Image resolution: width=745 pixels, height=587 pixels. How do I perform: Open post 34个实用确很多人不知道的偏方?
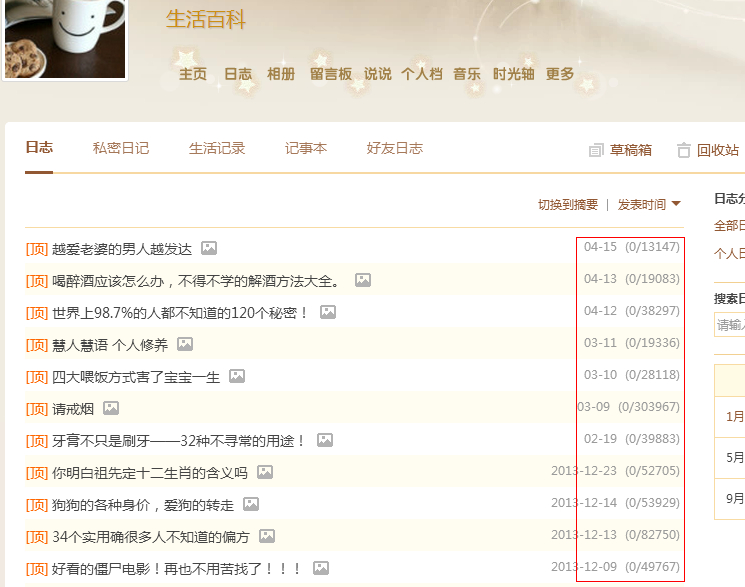(151, 537)
